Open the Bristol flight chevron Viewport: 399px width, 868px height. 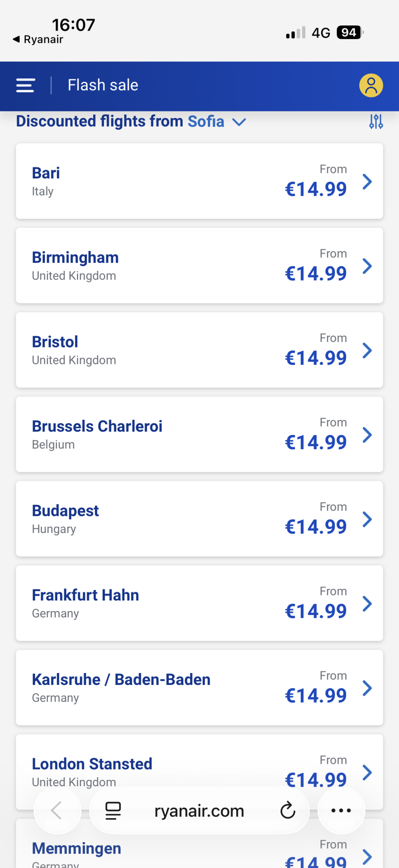pos(367,351)
